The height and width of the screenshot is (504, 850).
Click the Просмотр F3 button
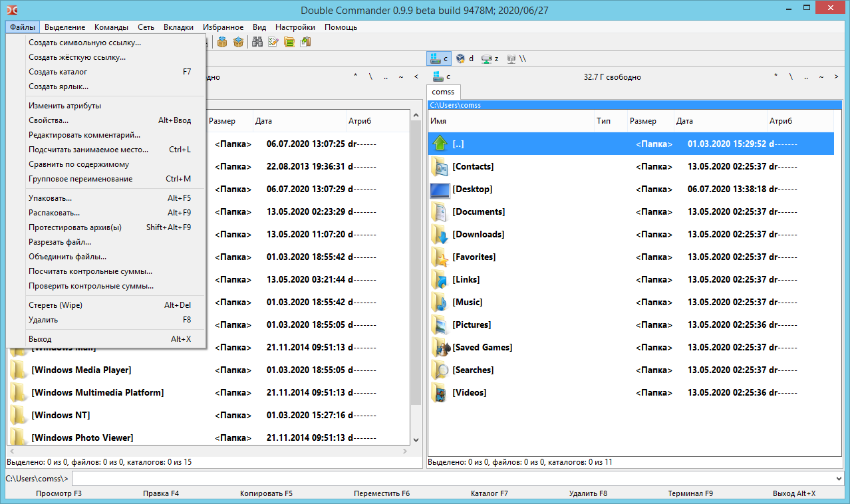pos(59,494)
